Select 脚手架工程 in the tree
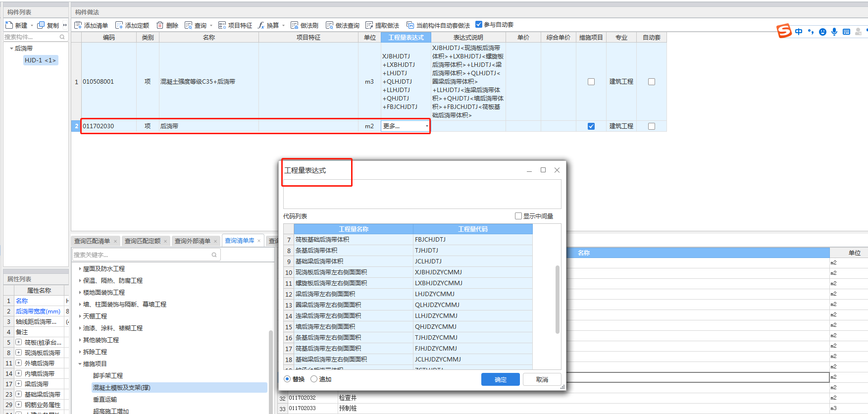 pos(108,375)
